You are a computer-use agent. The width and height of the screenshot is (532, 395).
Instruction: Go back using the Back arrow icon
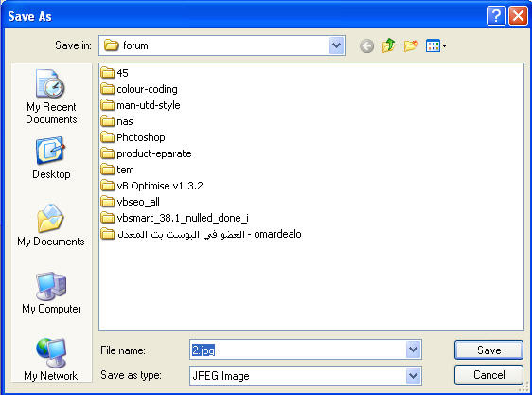pos(366,45)
